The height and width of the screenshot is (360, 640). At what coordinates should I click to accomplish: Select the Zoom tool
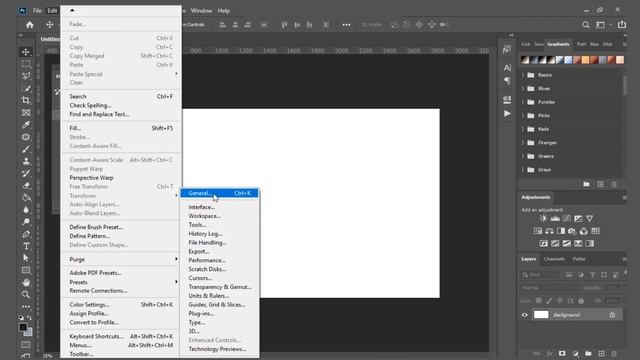click(26, 294)
